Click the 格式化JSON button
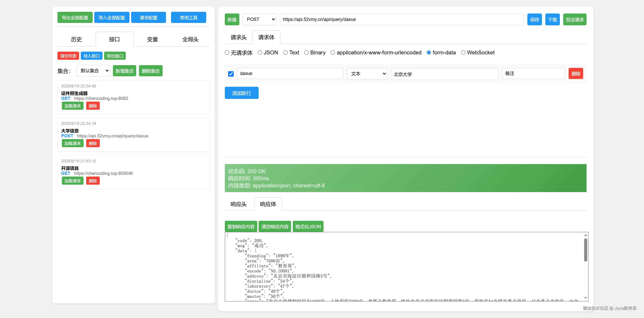644x318 pixels. click(x=308, y=226)
